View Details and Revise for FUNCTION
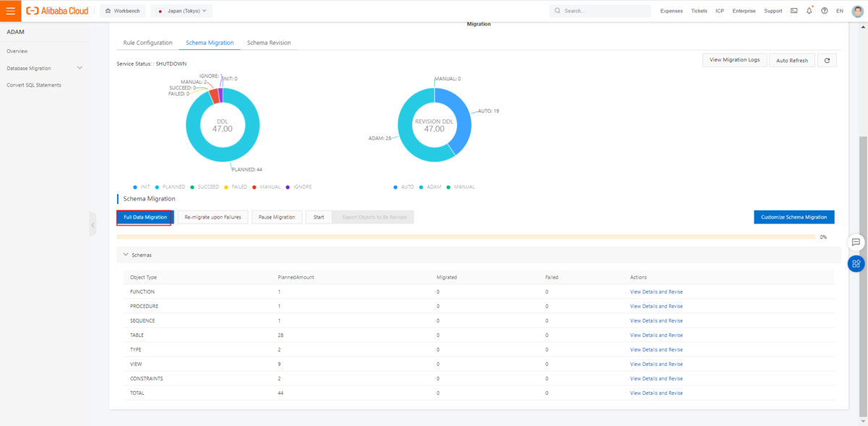This screenshot has height=426, width=868. (656, 291)
